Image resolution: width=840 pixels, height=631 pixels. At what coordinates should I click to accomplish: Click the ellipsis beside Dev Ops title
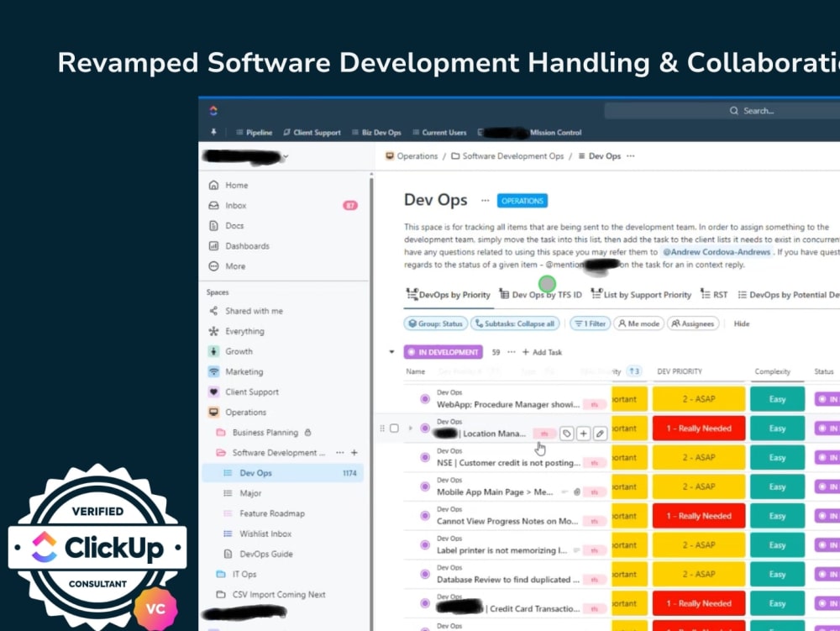point(486,200)
